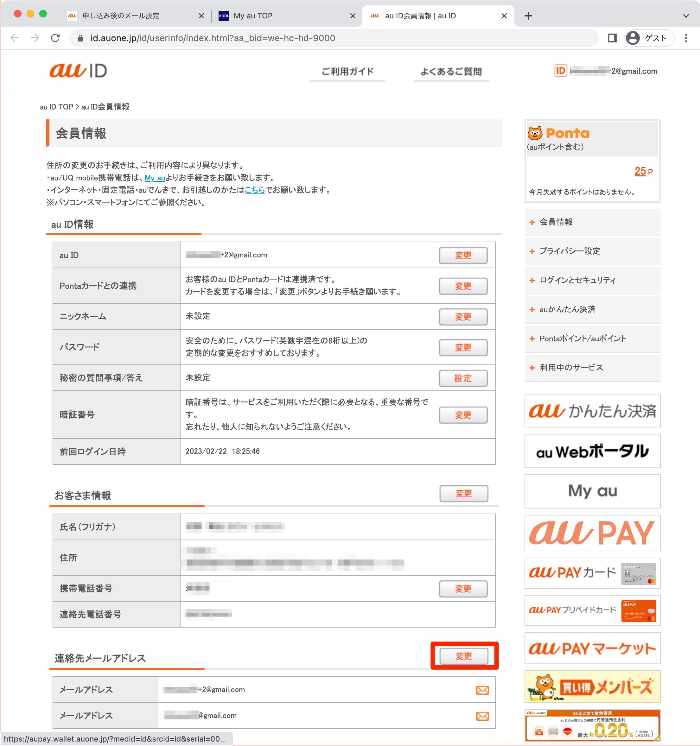Click 設定 for 秘密の質問事項/答え

[463, 378]
